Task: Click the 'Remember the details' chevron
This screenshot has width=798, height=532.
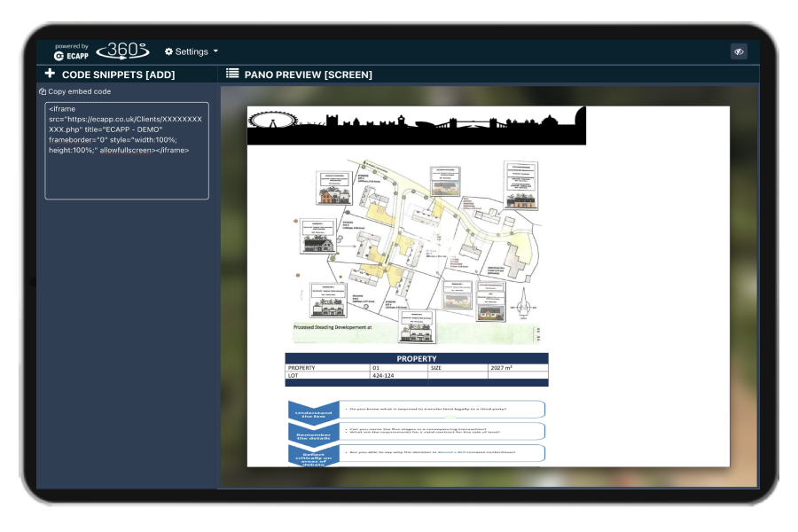Action: [314, 434]
